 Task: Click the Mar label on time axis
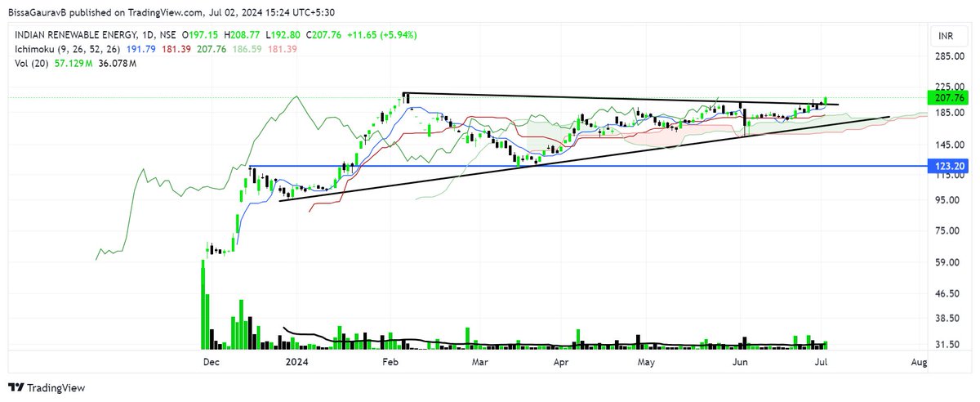click(x=481, y=361)
